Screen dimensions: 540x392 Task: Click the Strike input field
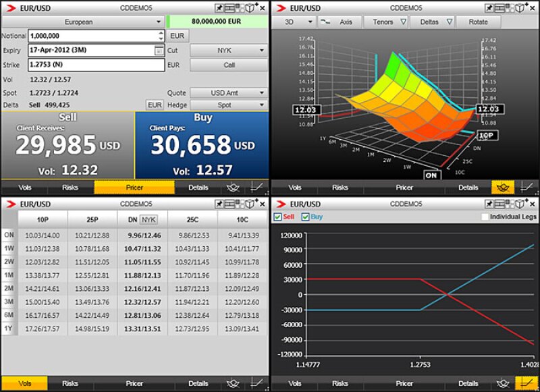96,65
